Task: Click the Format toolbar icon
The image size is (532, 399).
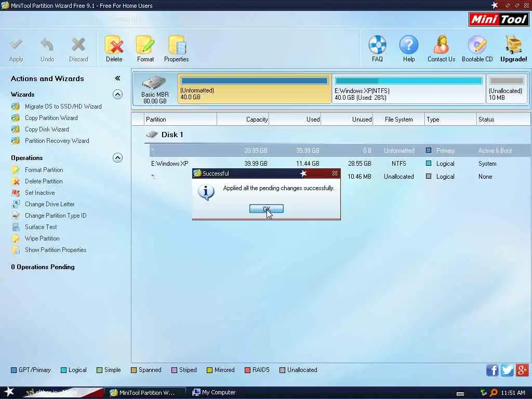Action: 145,45
